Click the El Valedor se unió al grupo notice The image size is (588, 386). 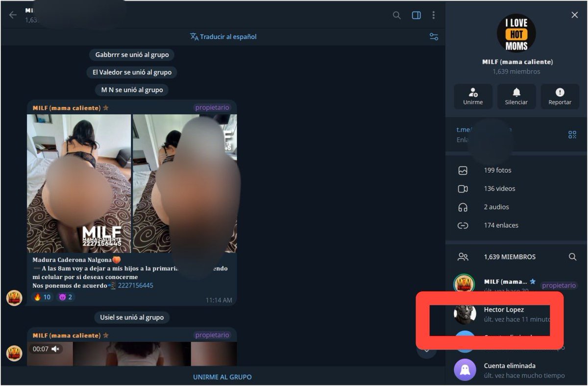coord(132,72)
